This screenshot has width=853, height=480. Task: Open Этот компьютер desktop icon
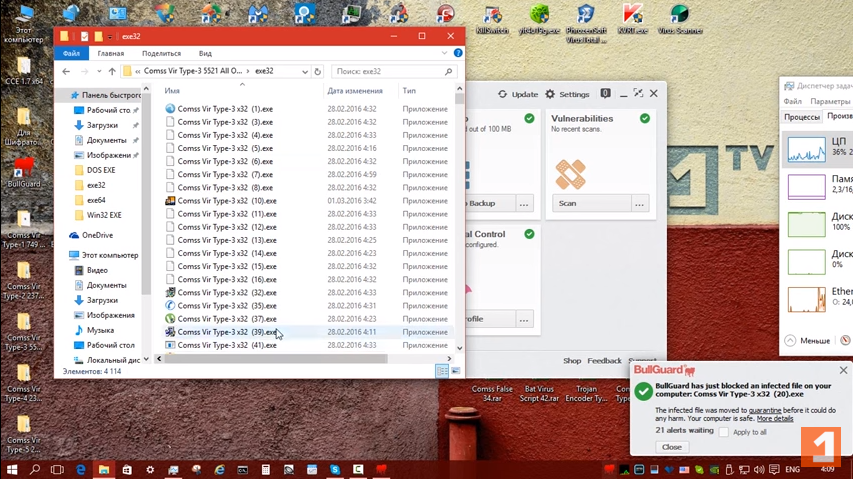tap(23, 23)
